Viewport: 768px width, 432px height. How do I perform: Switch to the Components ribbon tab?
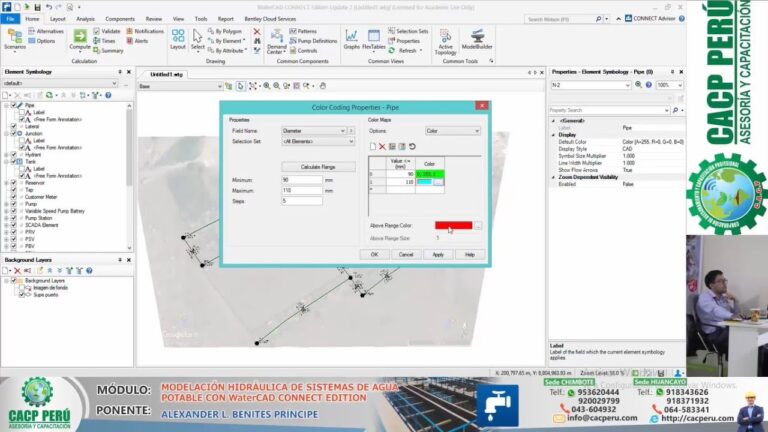pyautogui.click(x=120, y=19)
